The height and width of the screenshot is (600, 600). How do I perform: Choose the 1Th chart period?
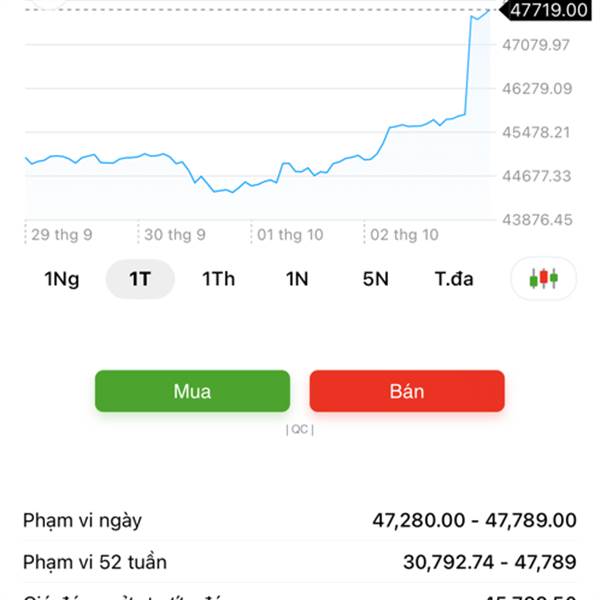tap(218, 279)
